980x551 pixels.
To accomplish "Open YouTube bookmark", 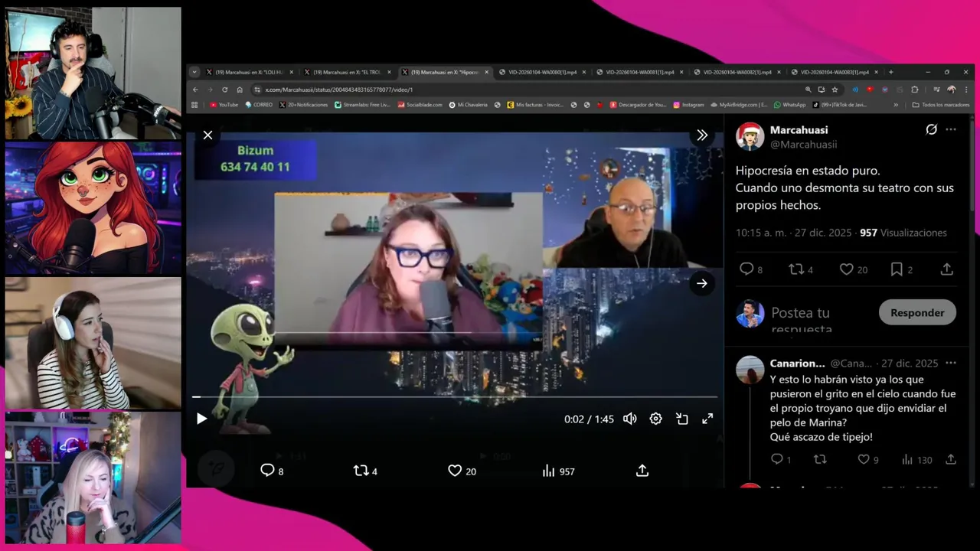I will (x=224, y=105).
